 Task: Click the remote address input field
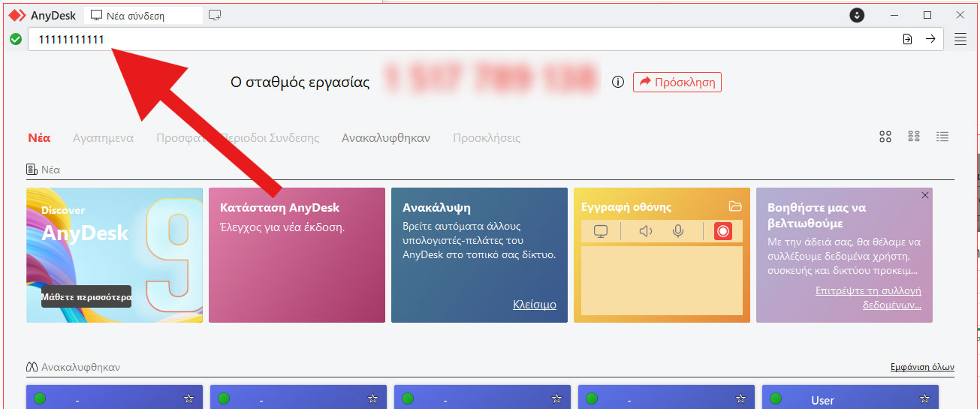[451, 40]
